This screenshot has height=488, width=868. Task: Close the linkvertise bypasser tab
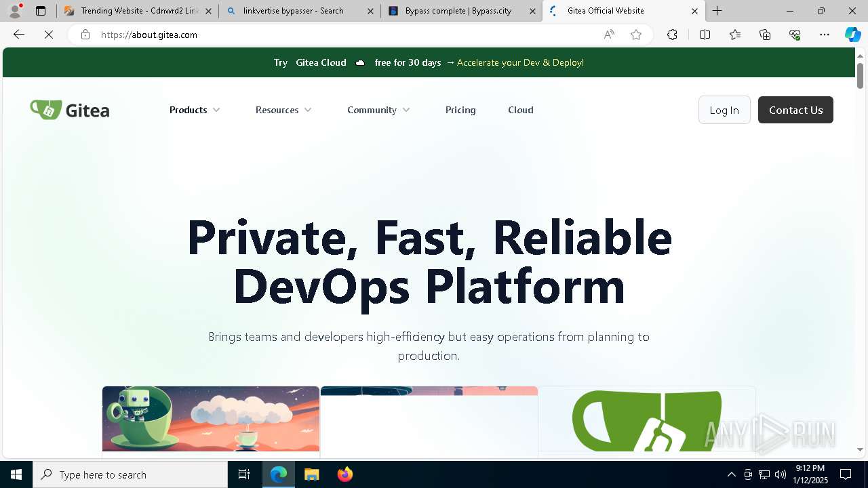tap(370, 11)
